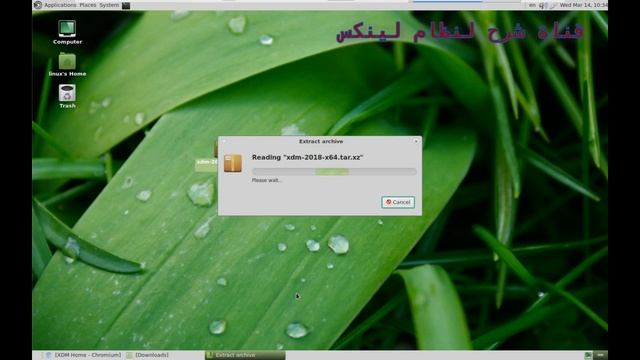Open the Places menu

click(88, 5)
